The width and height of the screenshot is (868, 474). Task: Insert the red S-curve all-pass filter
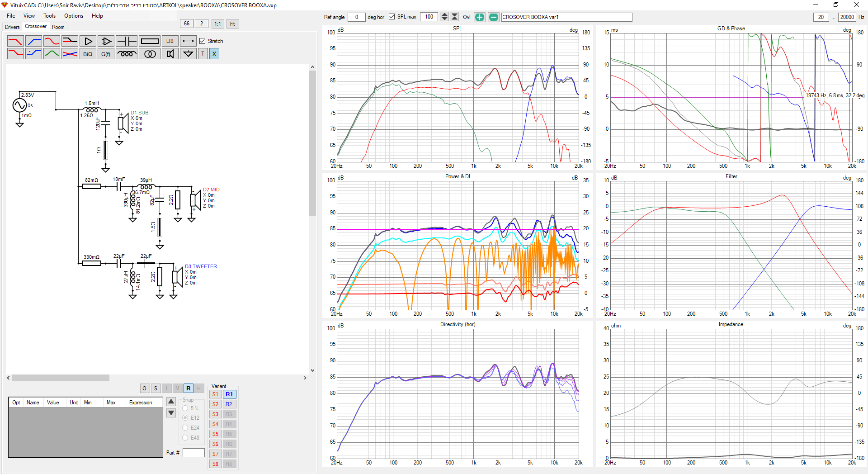pyautogui.click(x=52, y=41)
